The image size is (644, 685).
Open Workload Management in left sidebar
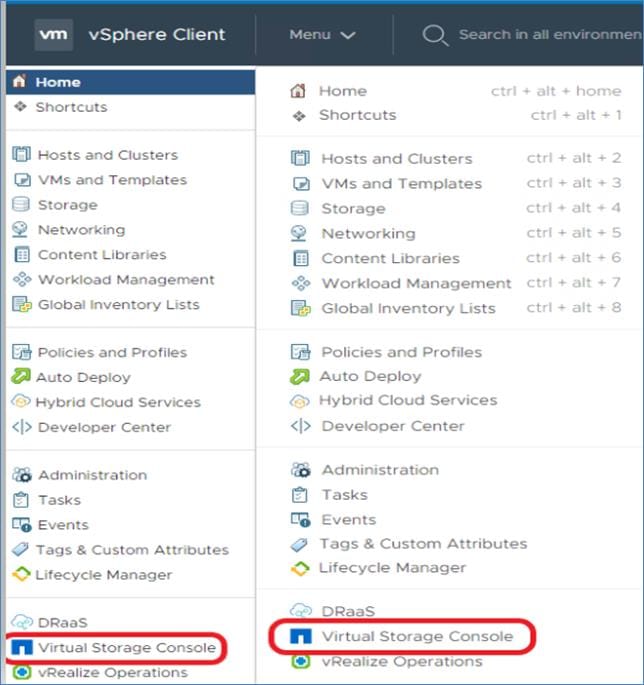coord(126,280)
